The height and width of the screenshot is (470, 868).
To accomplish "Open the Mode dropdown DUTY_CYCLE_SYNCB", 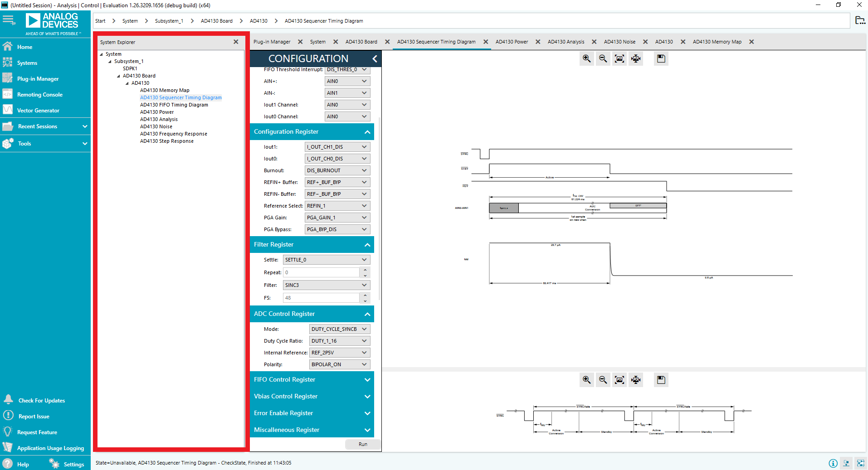I will pyautogui.click(x=340, y=329).
